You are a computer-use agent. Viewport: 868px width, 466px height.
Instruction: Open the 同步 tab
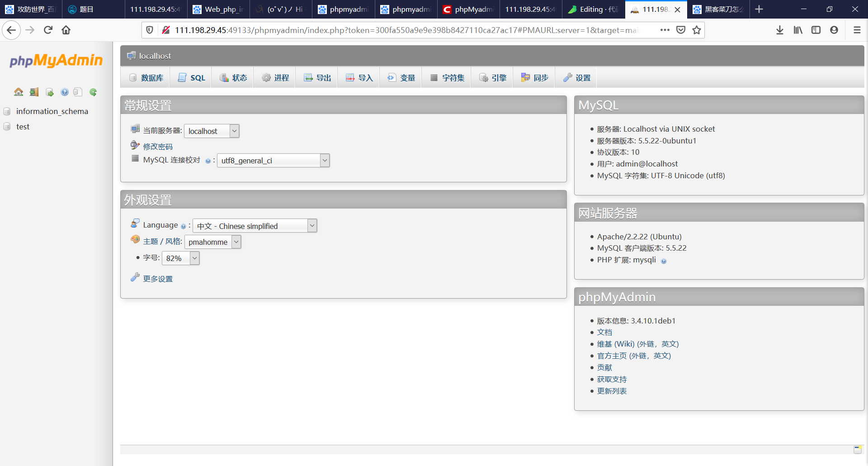pyautogui.click(x=535, y=78)
